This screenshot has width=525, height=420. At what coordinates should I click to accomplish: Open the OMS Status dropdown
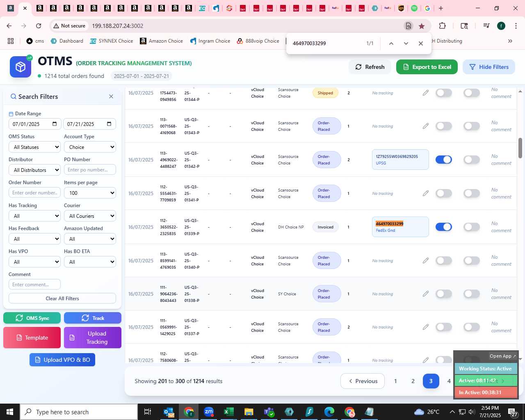(x=34, y=147)
